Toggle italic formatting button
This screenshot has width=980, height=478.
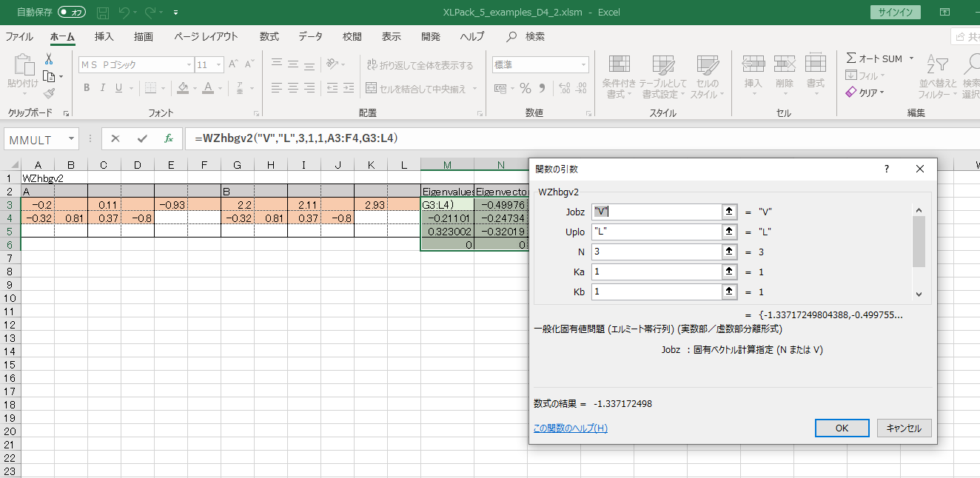point(103,88)
